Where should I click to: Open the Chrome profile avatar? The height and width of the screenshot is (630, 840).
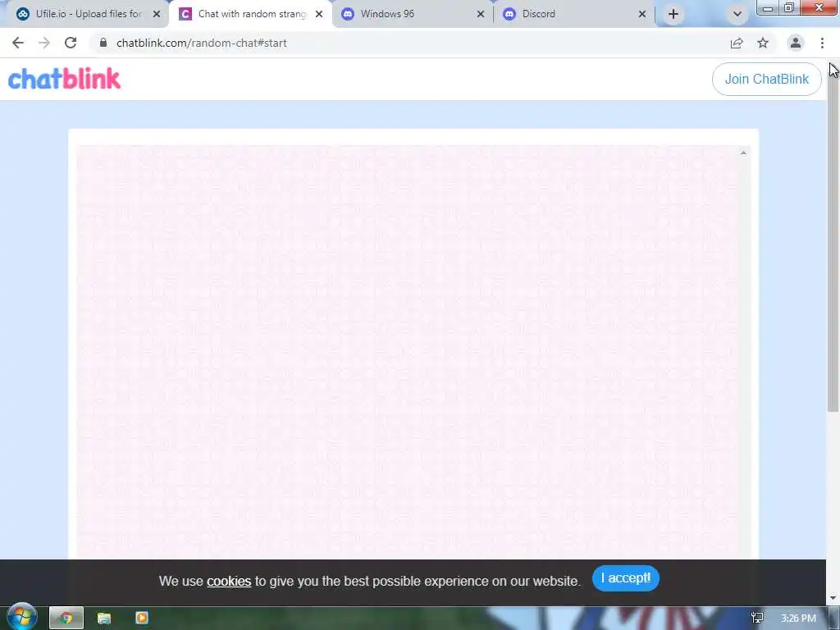(796, 43)
